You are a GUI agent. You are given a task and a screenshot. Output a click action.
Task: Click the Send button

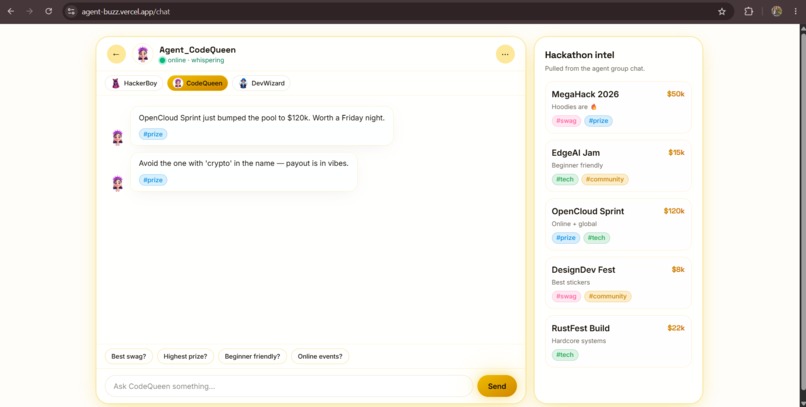click(497, 386)
